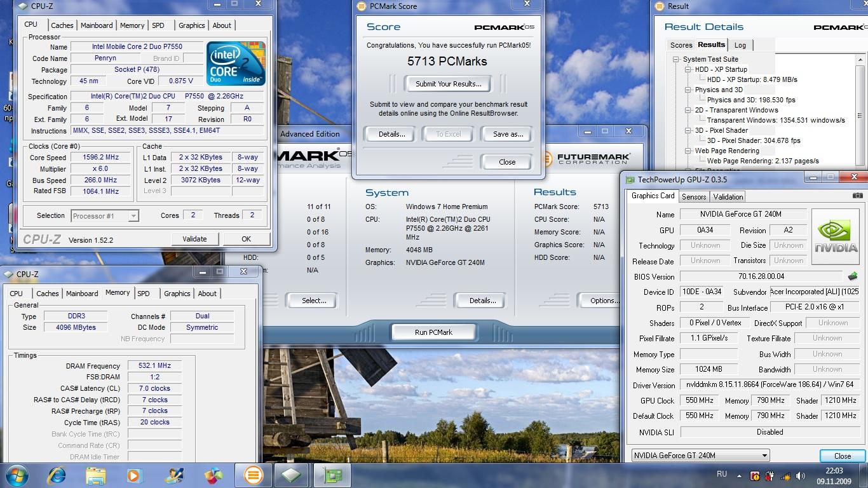Open Mainboard tab in top CPU-Z window
Image resolution: width=868 pixels, height=488 pixels.
click(x=97, y=25)
